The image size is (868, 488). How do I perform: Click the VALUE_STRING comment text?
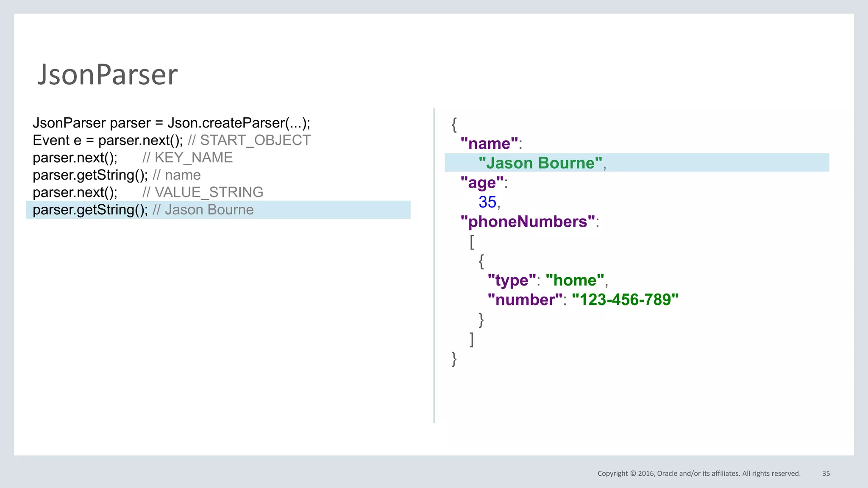[209, 192]
